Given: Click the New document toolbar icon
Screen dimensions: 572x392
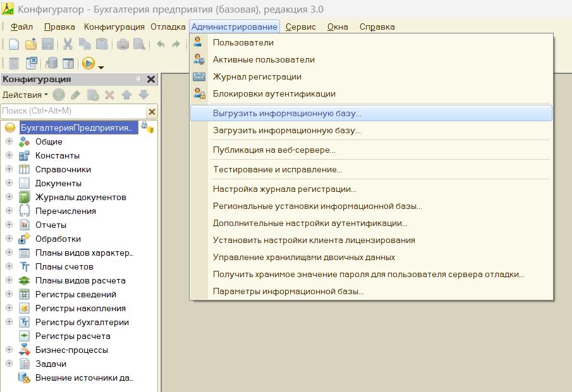Looking at the screenshot, I should tap(13, 44).
